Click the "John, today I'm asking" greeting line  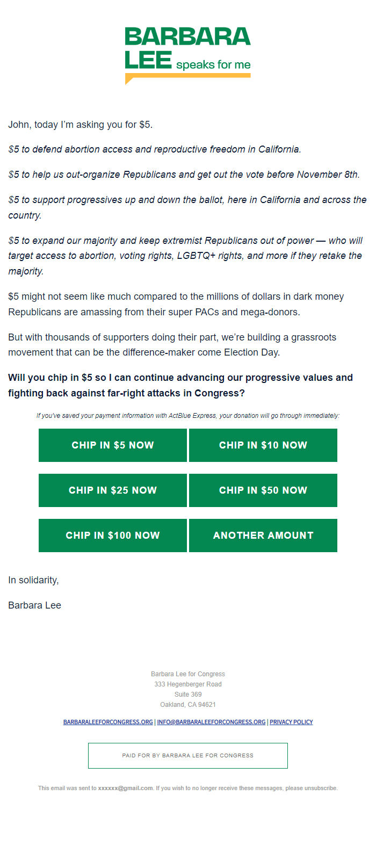81,125
